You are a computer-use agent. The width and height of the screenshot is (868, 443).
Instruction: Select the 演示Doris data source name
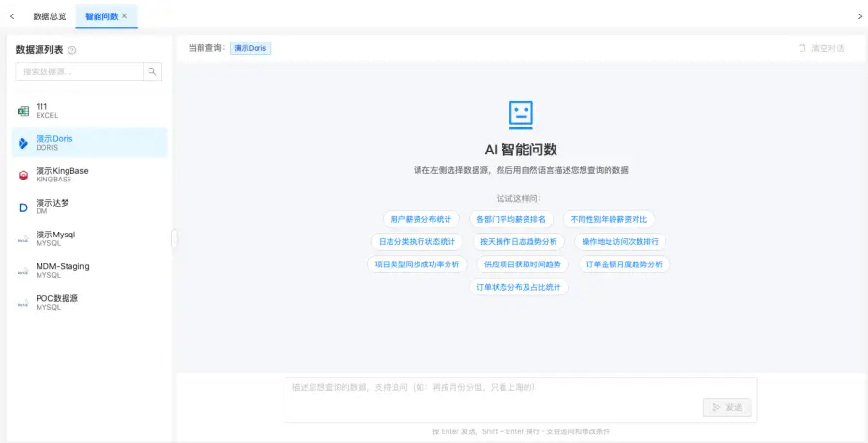pos(54,138)
